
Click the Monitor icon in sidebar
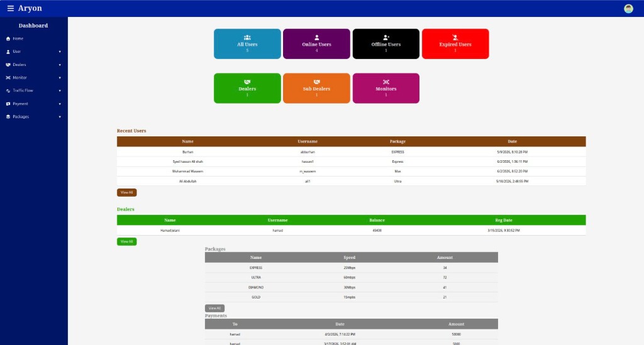click(8, 77)
